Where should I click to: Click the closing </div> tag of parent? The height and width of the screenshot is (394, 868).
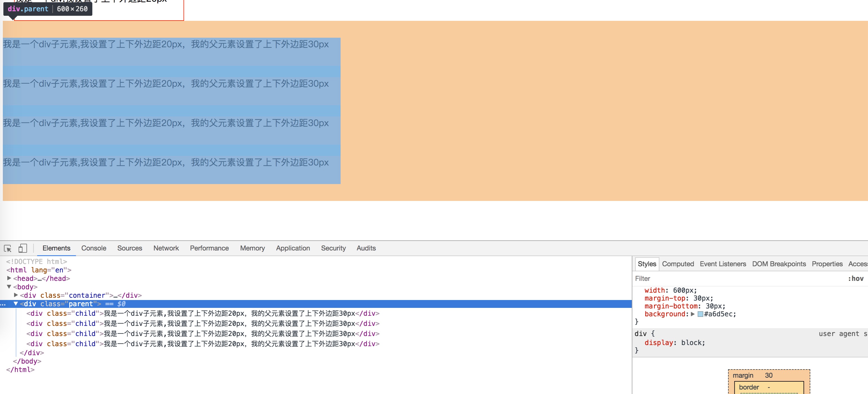32,353
